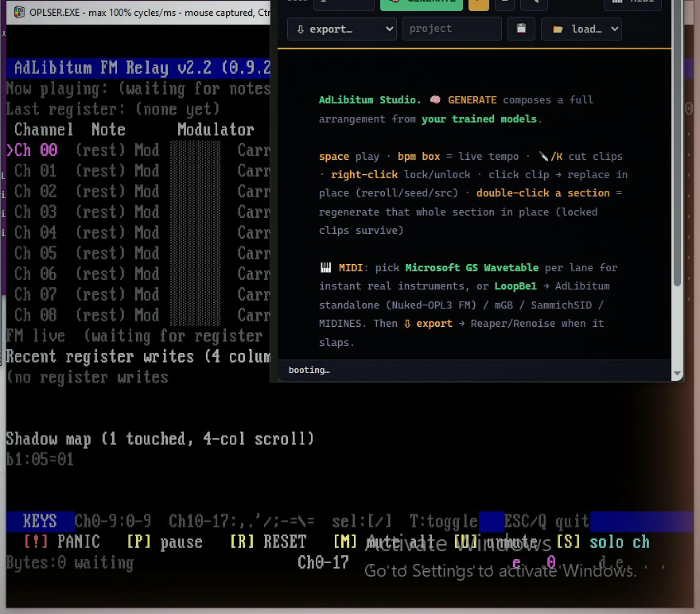The image size is (700, 614).
Task: Click the "LoopBe1" text in the help panel
Action: (515, 286)
